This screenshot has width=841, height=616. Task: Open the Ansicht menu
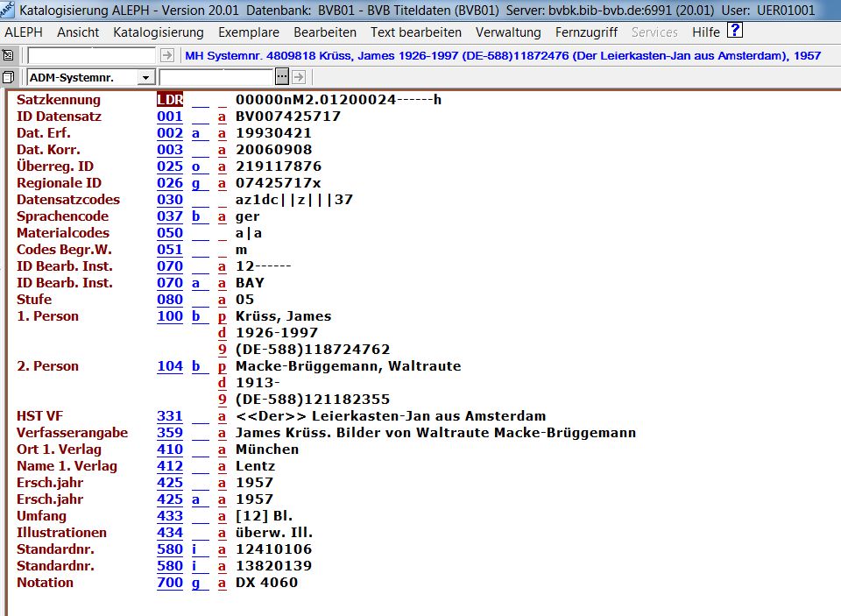(x=78, y=32)
